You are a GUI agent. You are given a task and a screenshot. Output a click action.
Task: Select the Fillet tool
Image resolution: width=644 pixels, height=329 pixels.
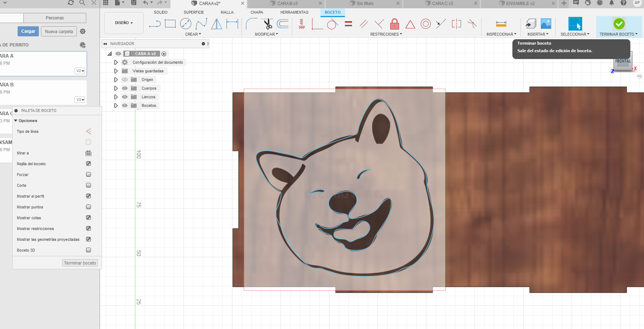251,24
